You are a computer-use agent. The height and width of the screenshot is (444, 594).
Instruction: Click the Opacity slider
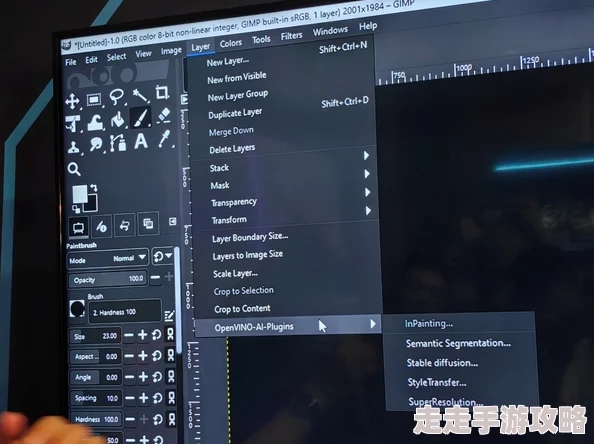(108, 280)
